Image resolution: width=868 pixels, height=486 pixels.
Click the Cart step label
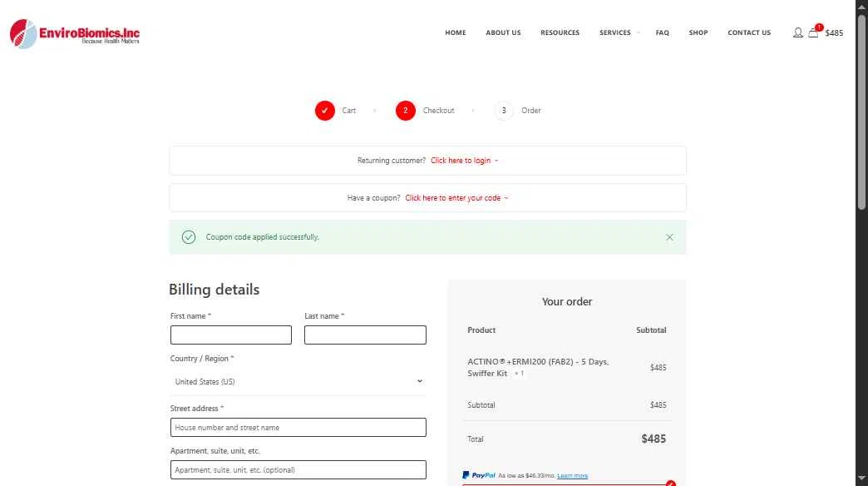tap(348, 111)
